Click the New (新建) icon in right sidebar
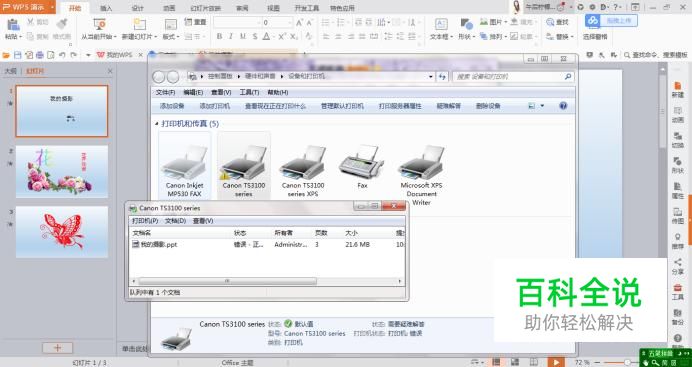This screenshot has width=692, height=367. coord(677,90)
